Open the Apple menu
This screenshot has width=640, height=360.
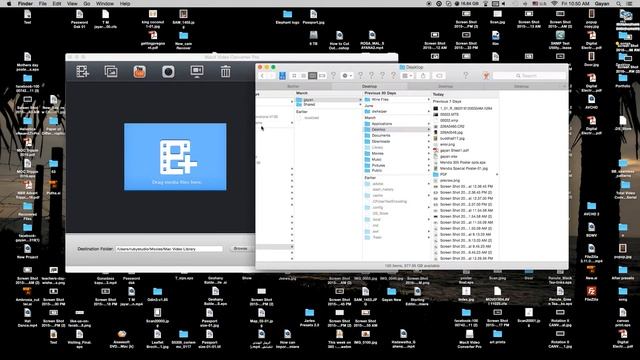coord(8,3)
